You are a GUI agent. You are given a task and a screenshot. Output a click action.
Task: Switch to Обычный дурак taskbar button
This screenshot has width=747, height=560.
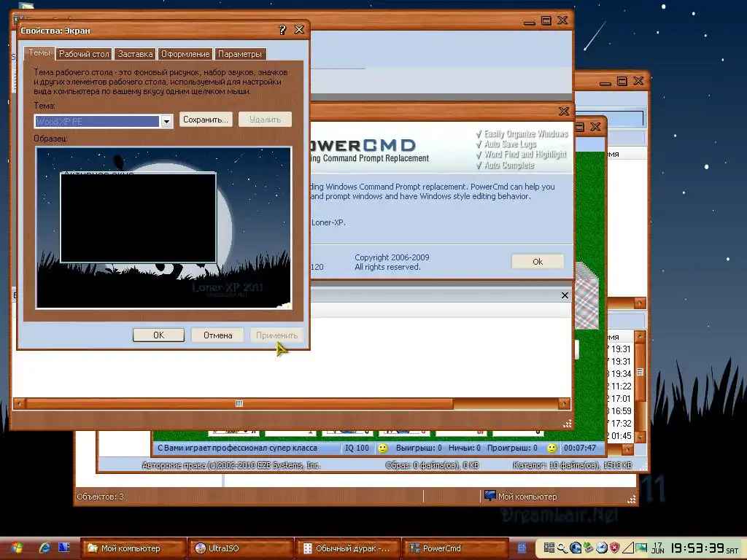pyautogui.click(x=347, y=548)
